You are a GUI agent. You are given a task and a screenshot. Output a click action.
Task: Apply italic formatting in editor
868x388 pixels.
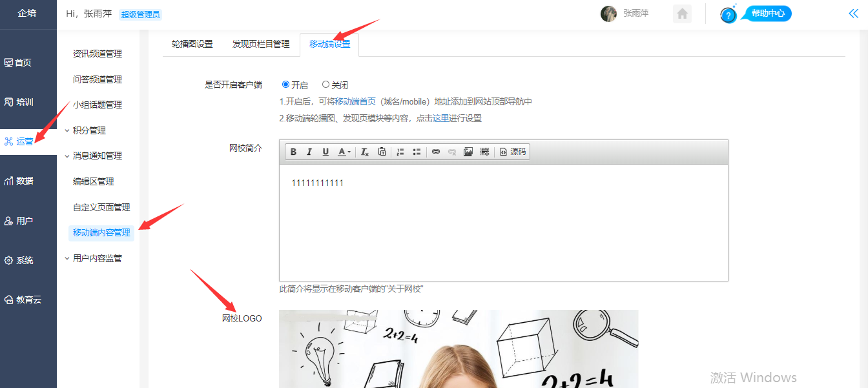tap(309, 152)
